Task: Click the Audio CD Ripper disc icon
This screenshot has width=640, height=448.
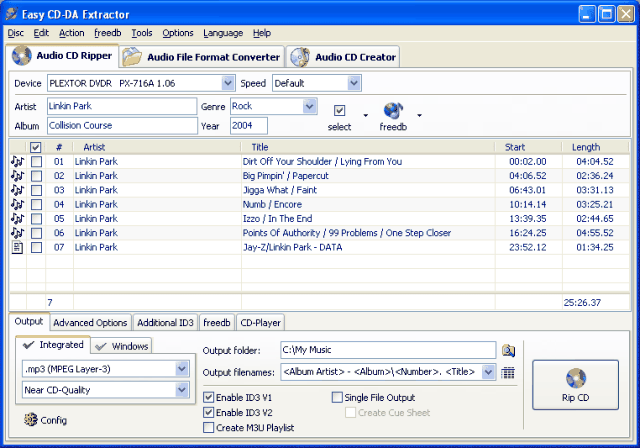Action: point(22,55)
